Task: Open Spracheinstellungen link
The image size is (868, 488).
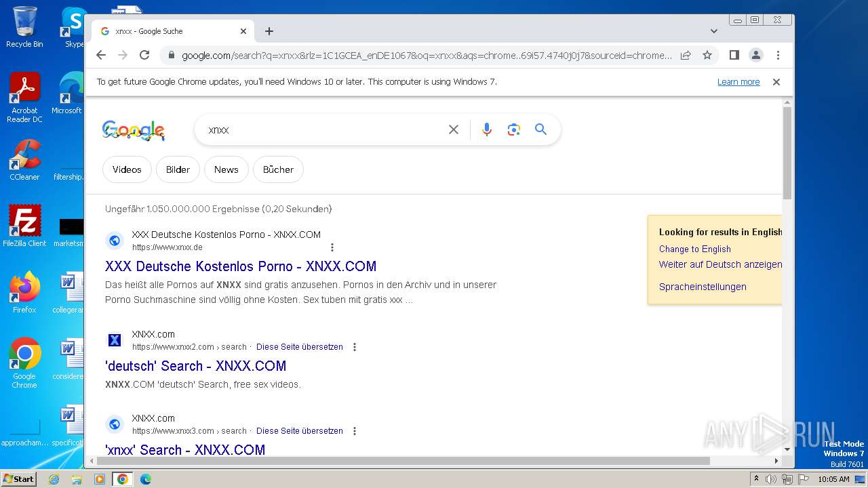Action: point(703,287)
